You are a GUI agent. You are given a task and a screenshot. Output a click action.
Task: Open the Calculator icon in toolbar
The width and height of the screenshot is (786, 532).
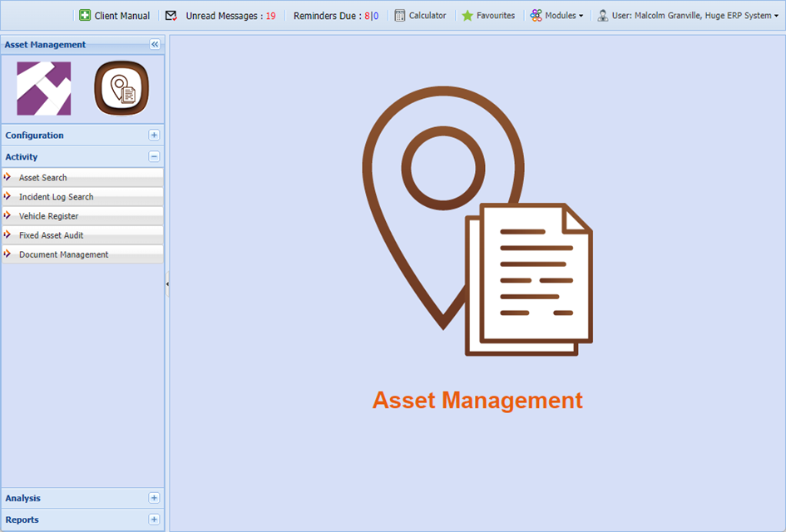(x=399, y=16)
